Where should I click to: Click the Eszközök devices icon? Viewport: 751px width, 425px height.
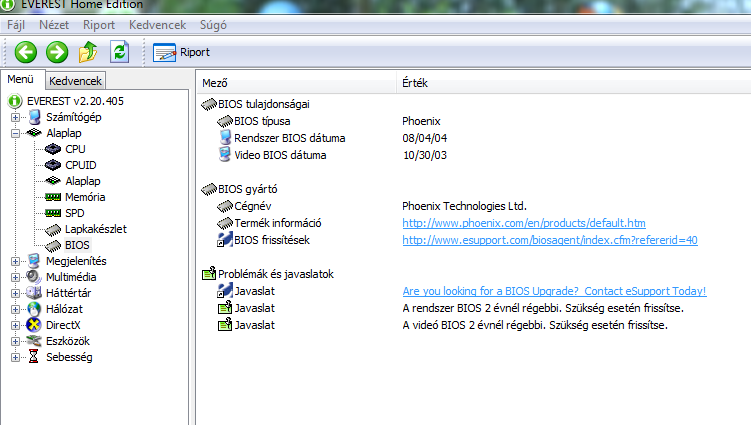coord(34,341)
